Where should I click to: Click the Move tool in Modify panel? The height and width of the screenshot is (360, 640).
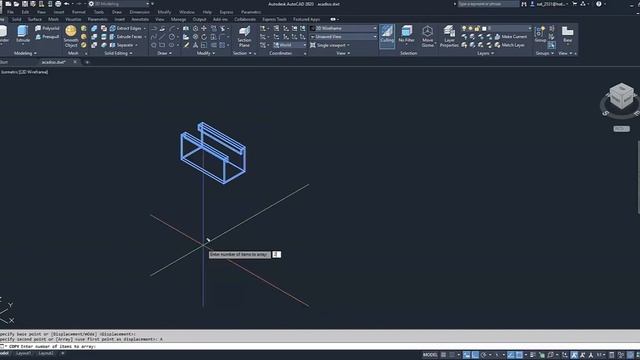click(204, 28)
